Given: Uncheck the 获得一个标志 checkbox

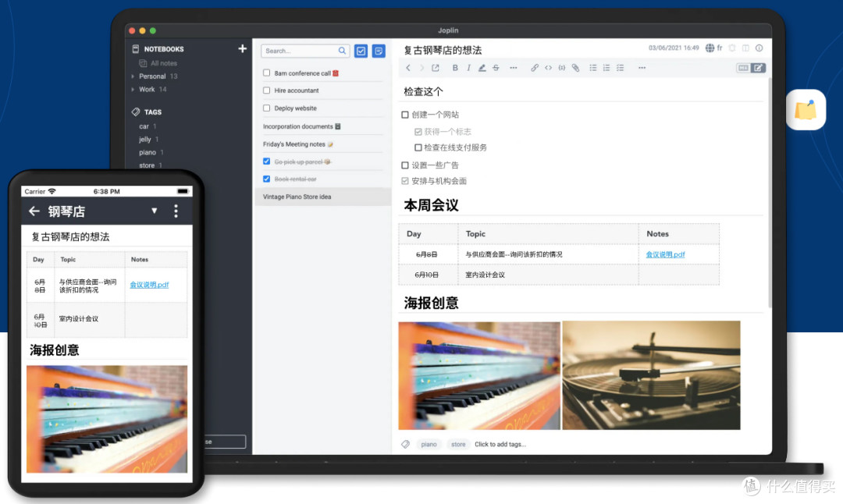Looking at the screenshot, I should pos(418,132).
